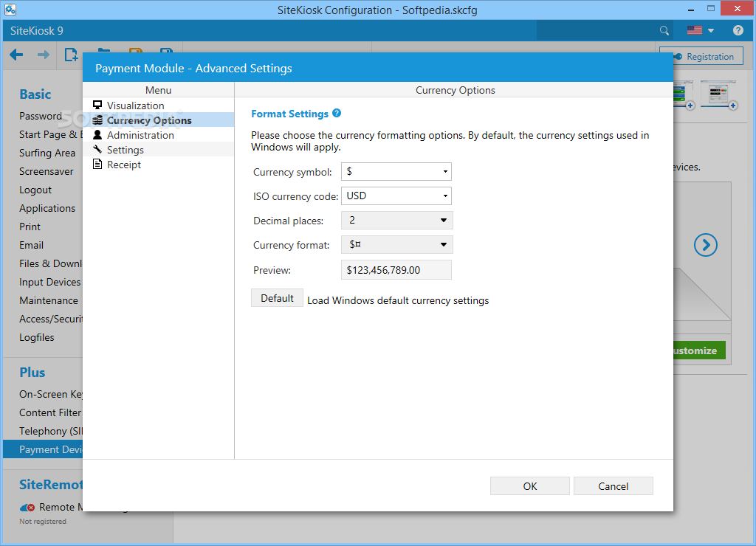
Task: Click the back arrow in main toolbar
Action: click(x=16, y=55)
